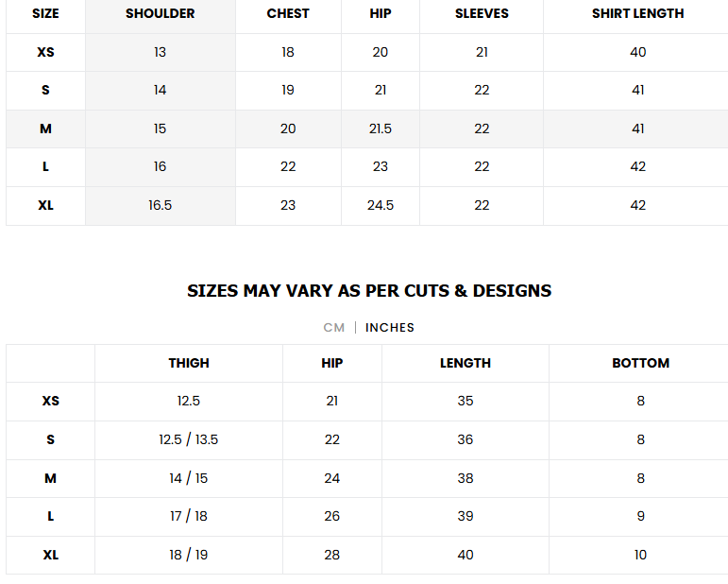
Task: Click the SHOULDER column header
Action: tap(160, 13)
